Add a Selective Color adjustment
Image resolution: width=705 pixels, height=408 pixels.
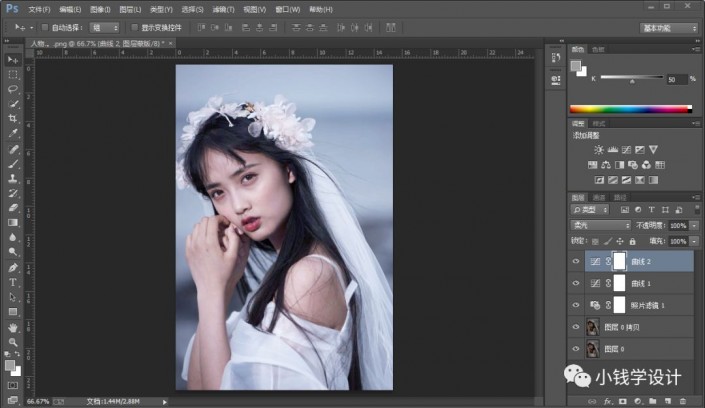click(x=640, y=180)
